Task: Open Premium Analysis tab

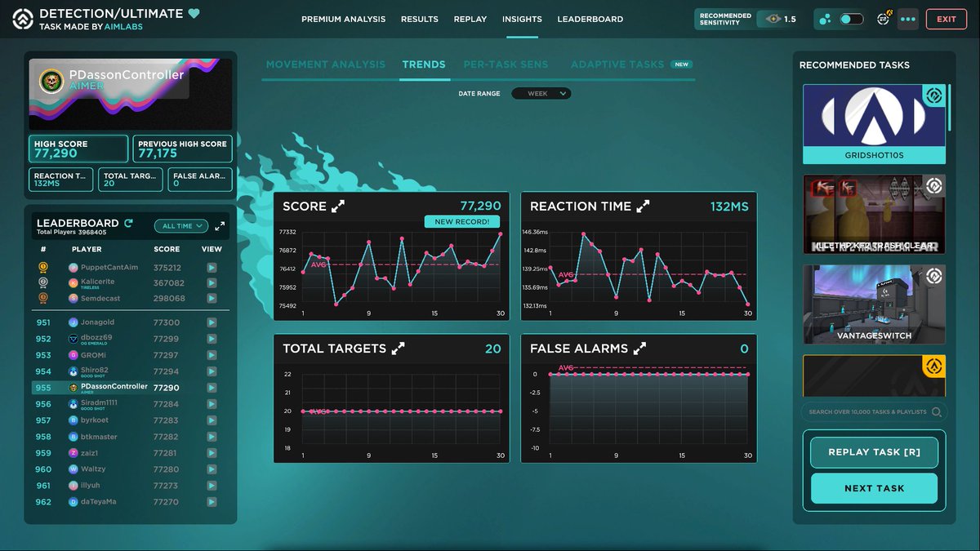Action: (343, 19)
